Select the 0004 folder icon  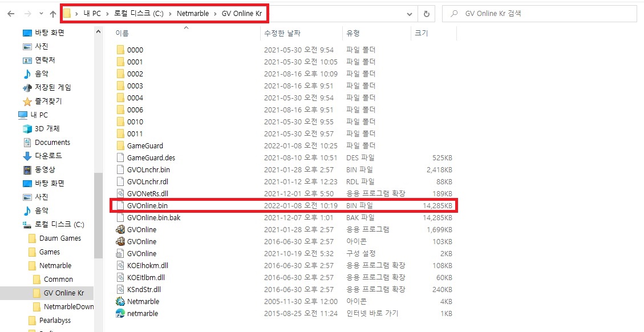[120, 98]
